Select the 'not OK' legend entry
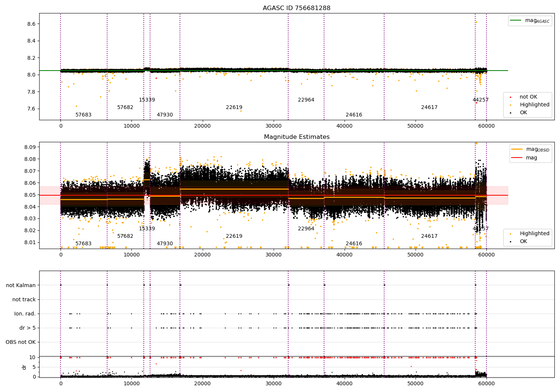The image size is (560, 392). tap(528, 97)
